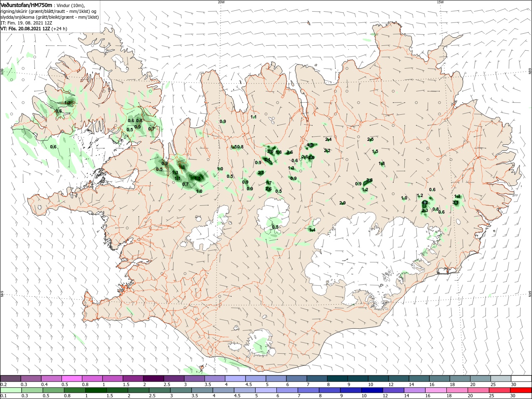532x399 pixels.
Task: Pick the darkest purple 2 top-row swatch
Action: (x=153, y=379)
